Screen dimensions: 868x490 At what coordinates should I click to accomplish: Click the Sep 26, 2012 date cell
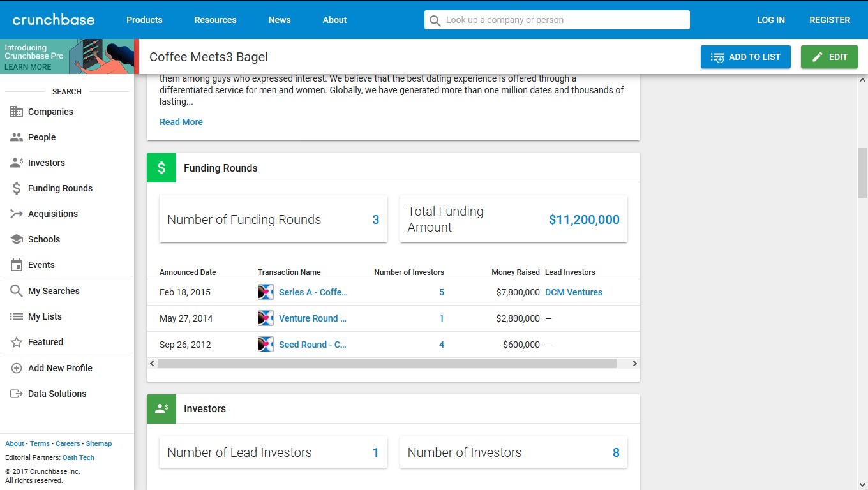[185, 345]
